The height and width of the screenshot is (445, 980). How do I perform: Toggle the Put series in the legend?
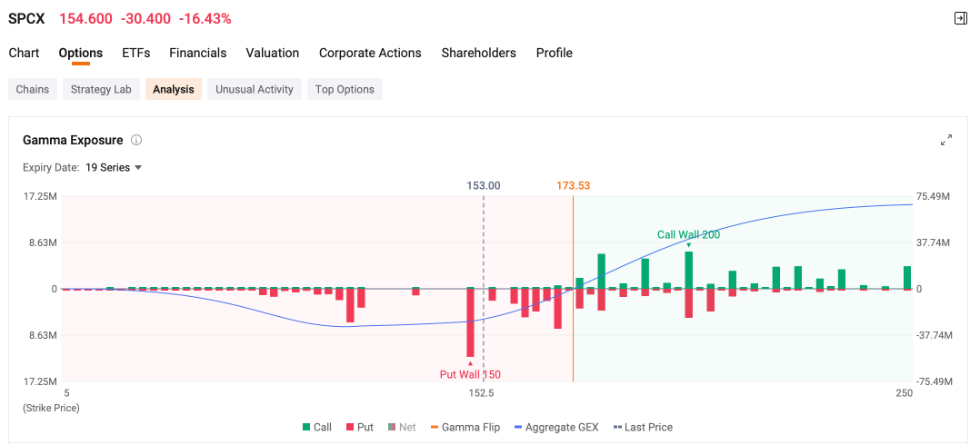click(x=359, y=428)
